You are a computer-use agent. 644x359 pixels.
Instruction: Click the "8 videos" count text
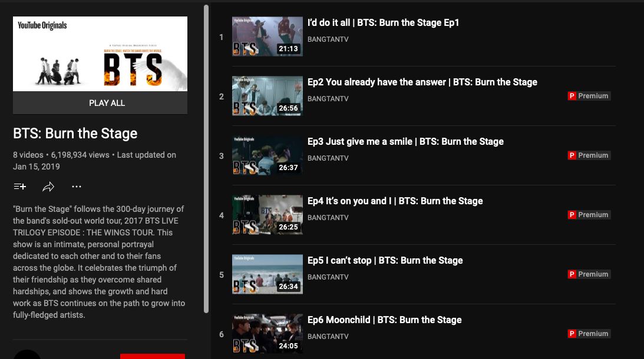[x=28, y=155]
